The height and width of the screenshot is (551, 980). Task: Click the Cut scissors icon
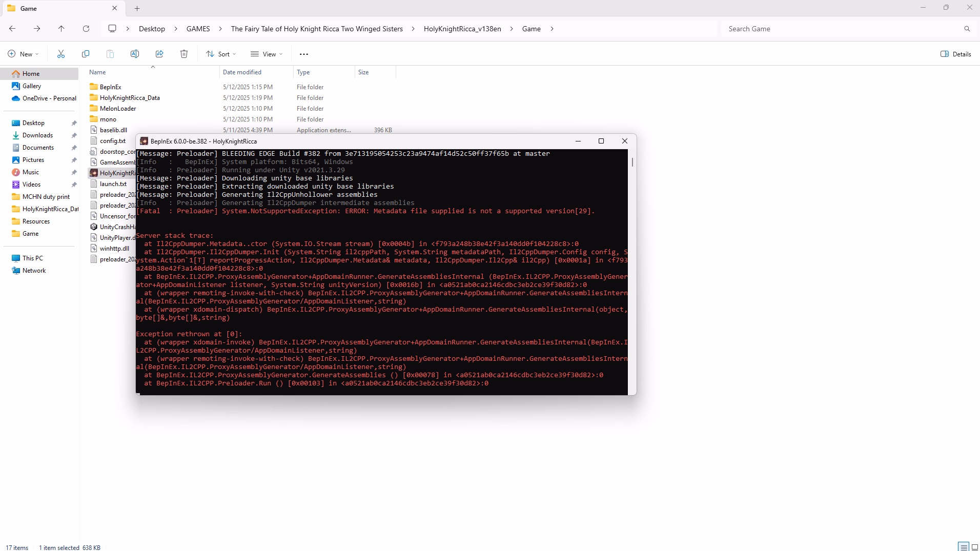click(61, 54)
